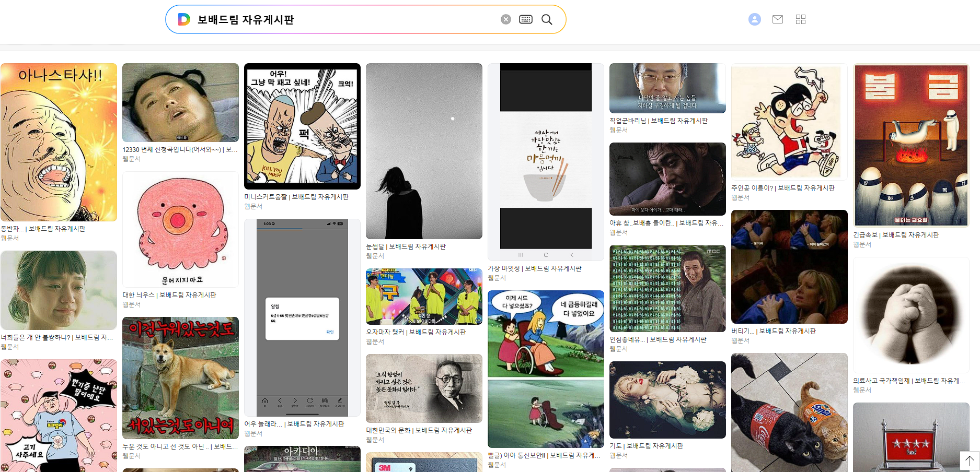The image size is (980, 472).
Task: Open the cola bottle cats thumbnail
Action: coord(789,412)
